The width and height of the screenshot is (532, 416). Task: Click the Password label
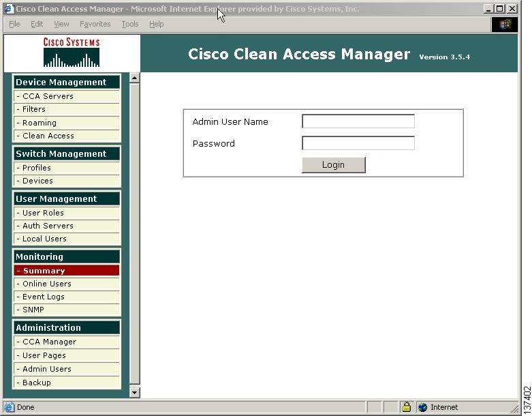click(213, 144)
